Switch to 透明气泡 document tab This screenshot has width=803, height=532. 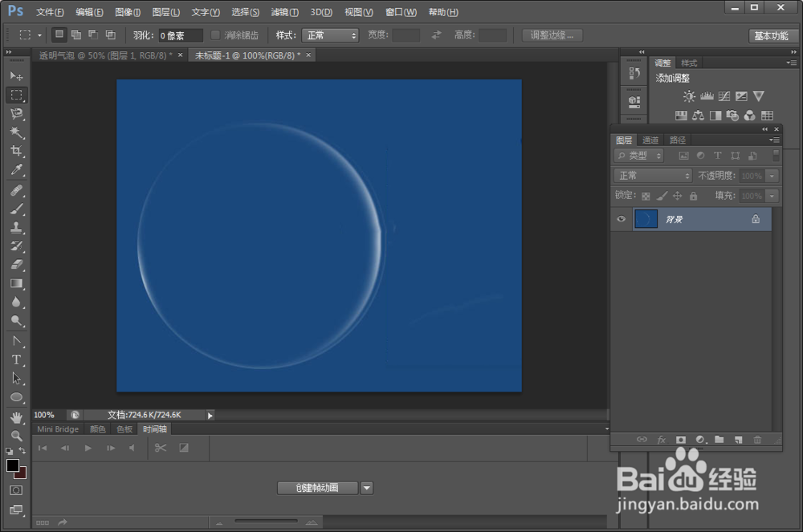pos(105,55)
